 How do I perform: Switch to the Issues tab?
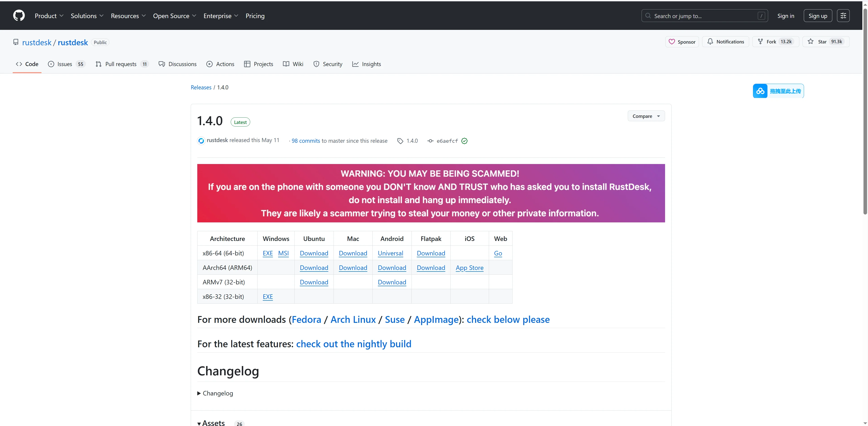tap(66, 64)
